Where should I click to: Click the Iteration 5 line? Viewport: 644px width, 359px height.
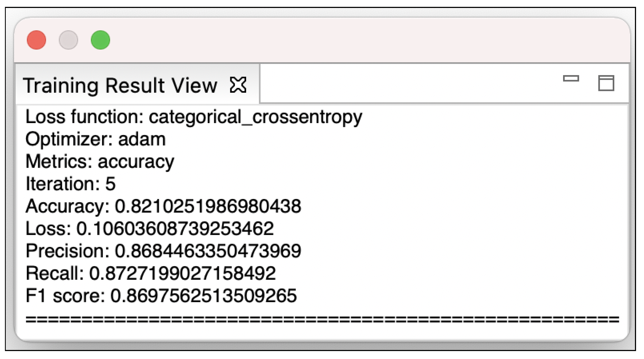[x=71, y=184]
